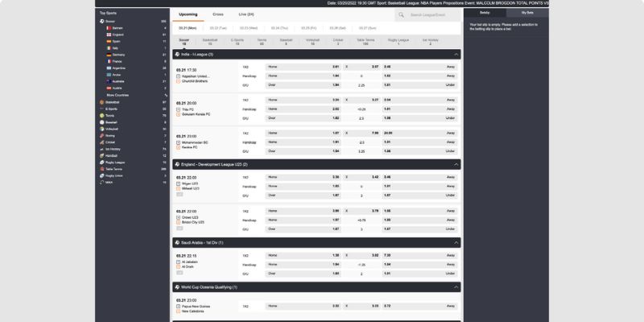This screenshot has height=322, width=644.
Task: Click the France flag icon
Action: [x=109, y=62]
